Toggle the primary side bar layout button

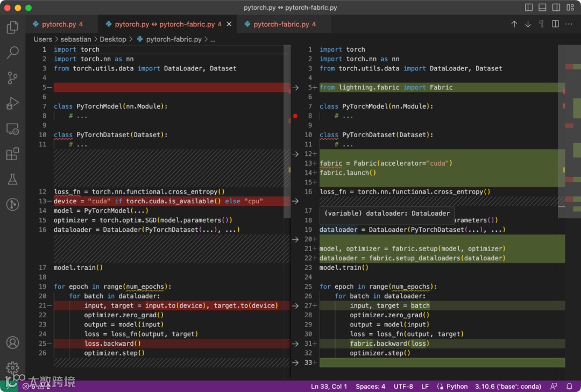tap(529, 8)
